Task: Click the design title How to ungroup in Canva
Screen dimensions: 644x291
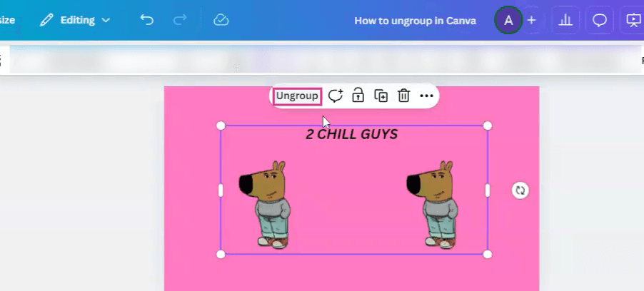Action: tap(416, 21)
